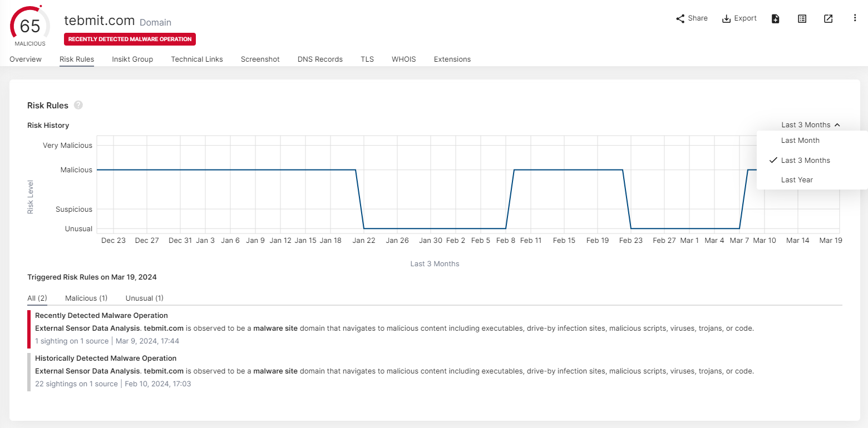
Task: Select Last Month time range option
Action: click(x=800, y=141)
